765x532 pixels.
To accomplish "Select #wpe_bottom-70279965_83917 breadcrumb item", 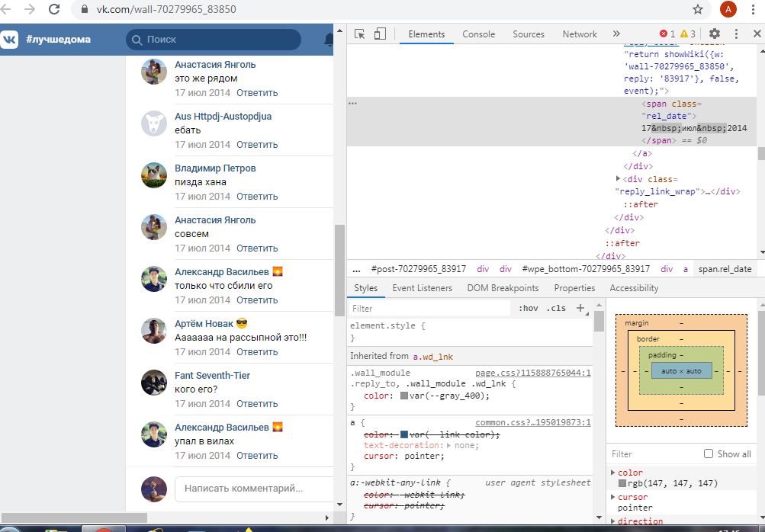I will point(586,269).
